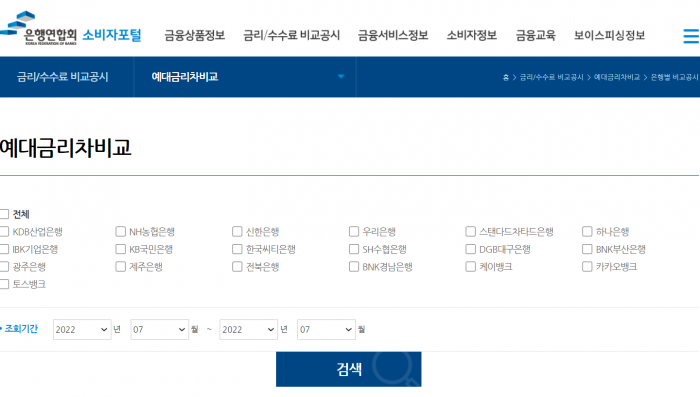Enable the 하나은행 checkbox

click(x=587, y=231)
